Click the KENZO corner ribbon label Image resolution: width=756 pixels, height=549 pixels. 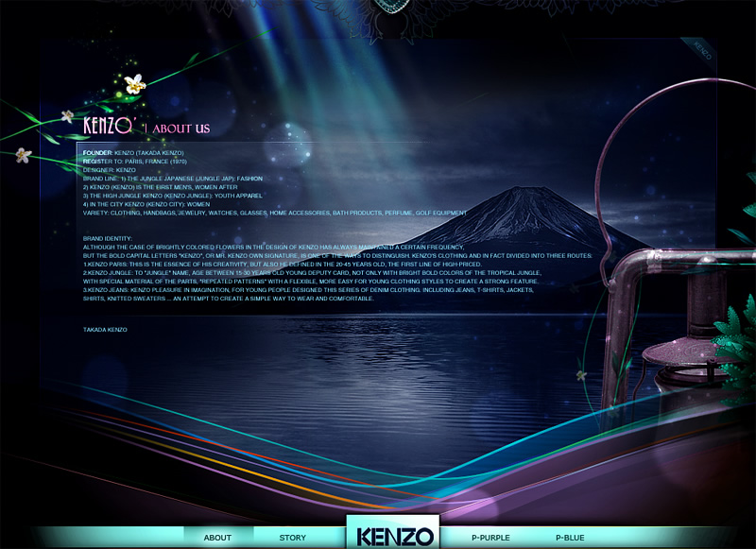pos(702,51)
